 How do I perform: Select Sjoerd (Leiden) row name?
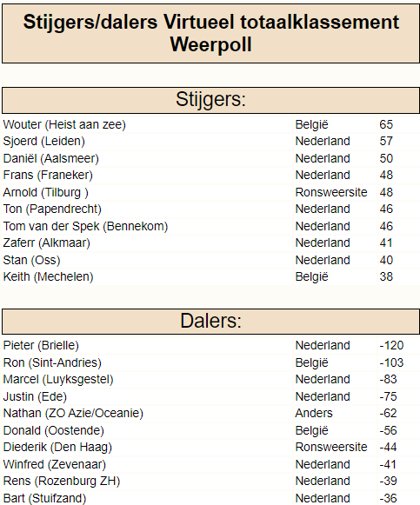click(43, 142)
